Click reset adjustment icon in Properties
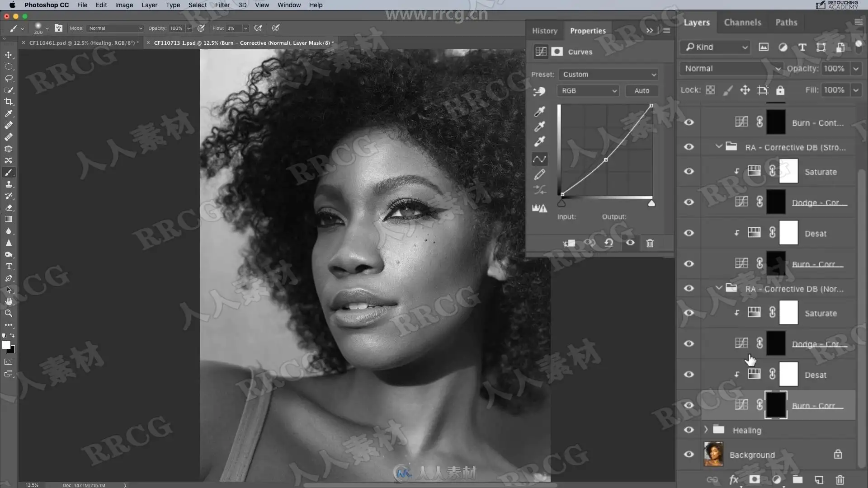Image resolution: width=868 pixels, height=488 pixels. (x=609, y=243)
